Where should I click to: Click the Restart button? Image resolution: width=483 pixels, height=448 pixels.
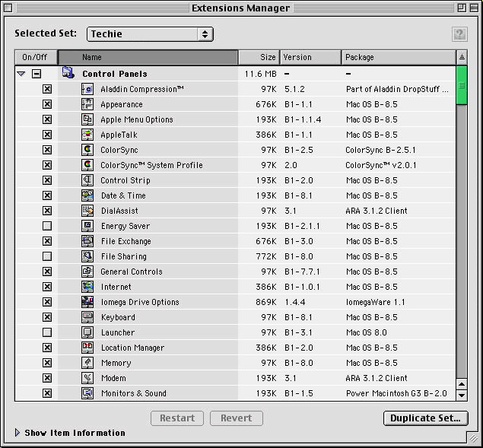(177, 418)
